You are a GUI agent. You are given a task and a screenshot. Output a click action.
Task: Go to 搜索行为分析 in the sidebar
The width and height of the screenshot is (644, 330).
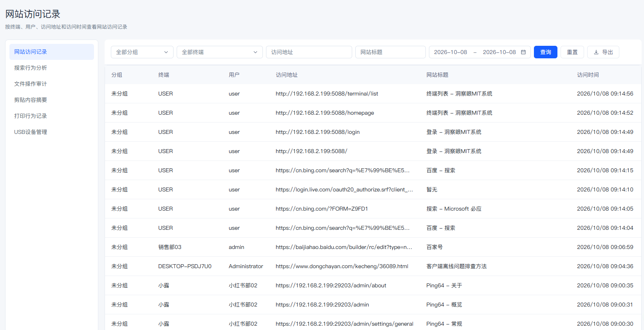tap(52, 68)
